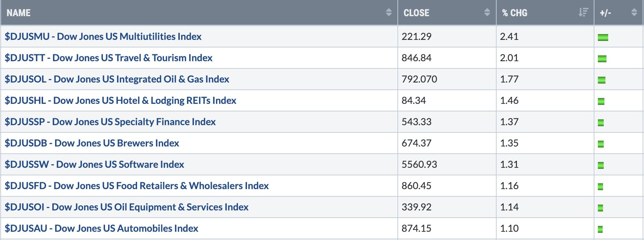This screenshot has width=644, height=240.
Task: Open $DJUSSP Specialty Finance Index link
Action: pos(110,122)
